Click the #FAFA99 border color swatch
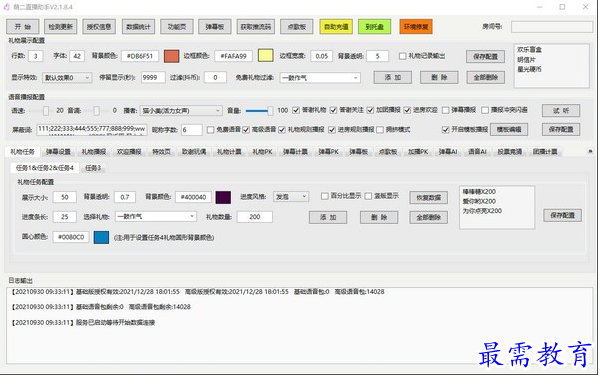The width and height of the screenshot is (600, 386). pos(266,56)
